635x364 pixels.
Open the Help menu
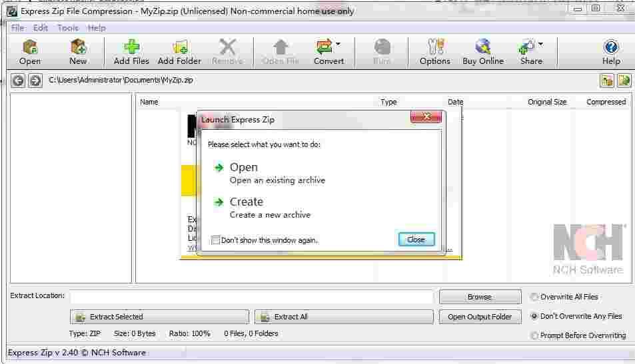[97, 28]
